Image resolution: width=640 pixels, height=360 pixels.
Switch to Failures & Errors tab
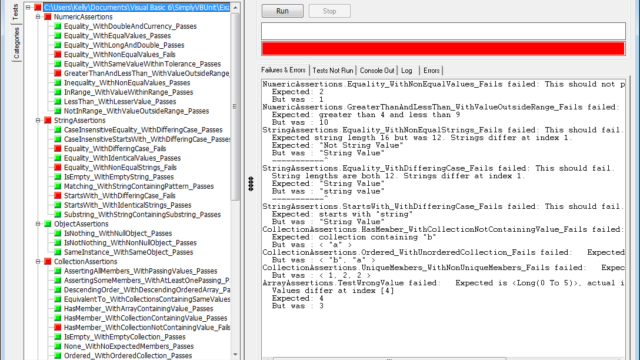point(283,70)
